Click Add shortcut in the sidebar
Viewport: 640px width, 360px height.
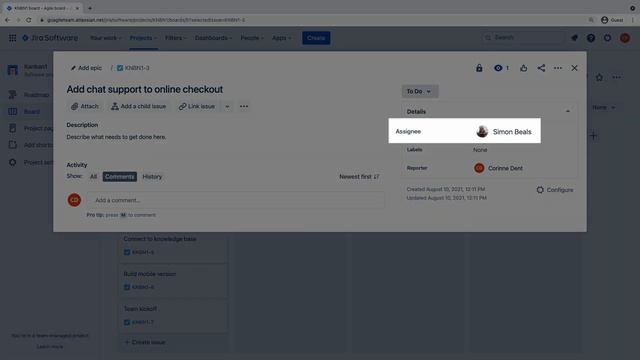30,145
